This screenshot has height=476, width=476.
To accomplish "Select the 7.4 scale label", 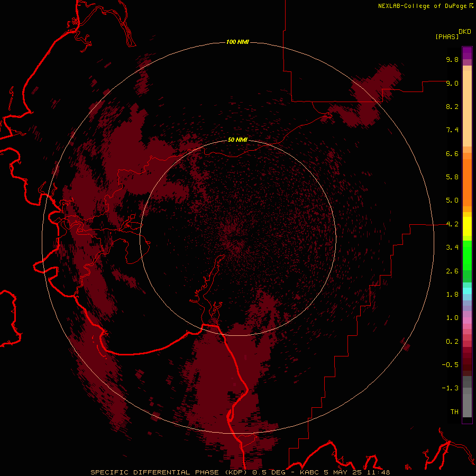I will click(x=452, y=130).
